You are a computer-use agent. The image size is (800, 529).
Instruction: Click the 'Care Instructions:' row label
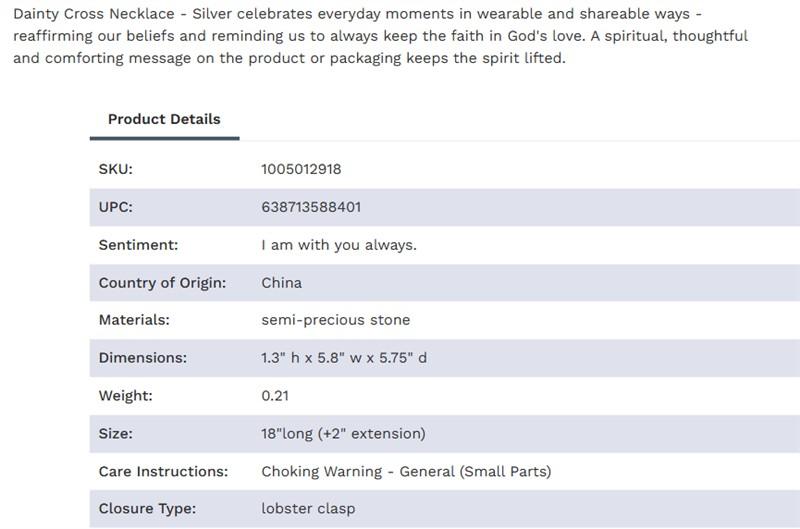[163, 471]
